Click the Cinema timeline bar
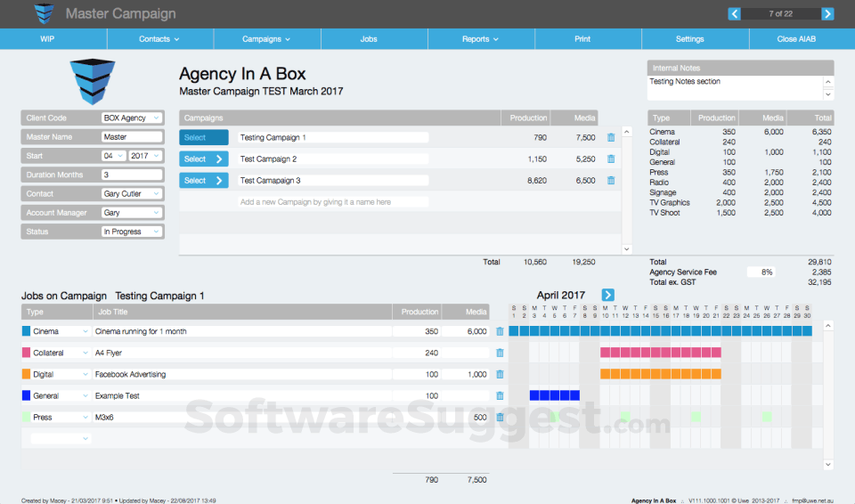 click(660, 330)
